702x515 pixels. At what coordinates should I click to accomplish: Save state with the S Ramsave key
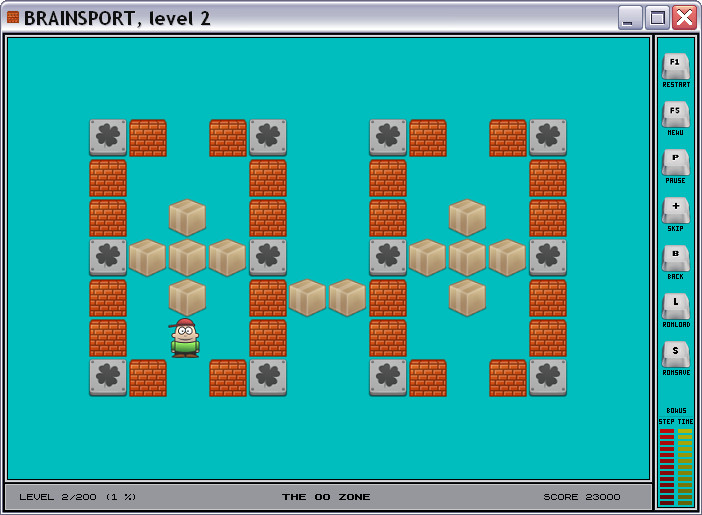point(676,355)
